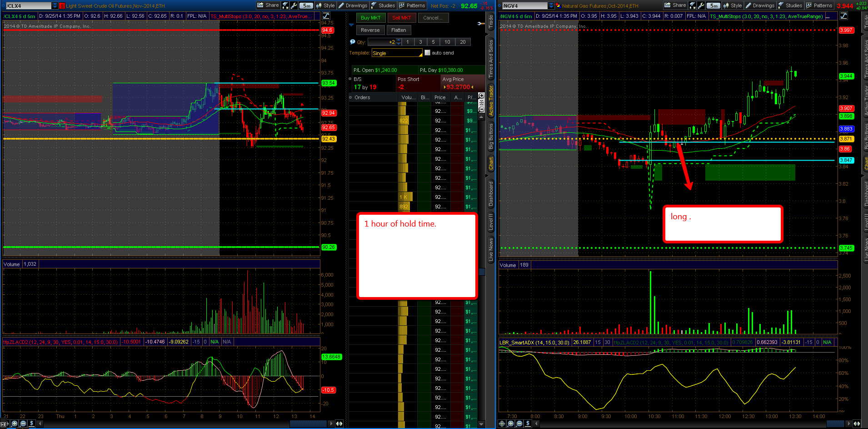Screen dimensions: 868x429
Task: Open Studies menu in NGV4 chart
Action: 790,5
